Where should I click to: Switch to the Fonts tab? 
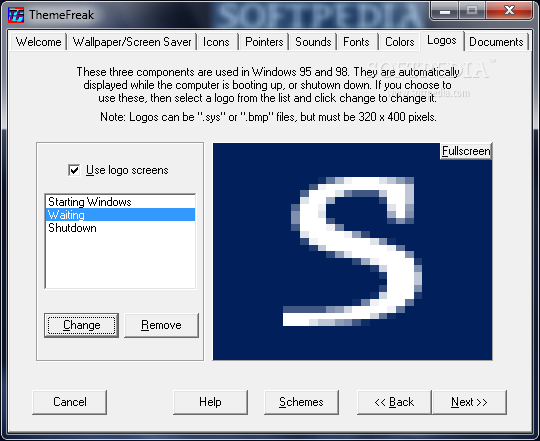(356, 42)
